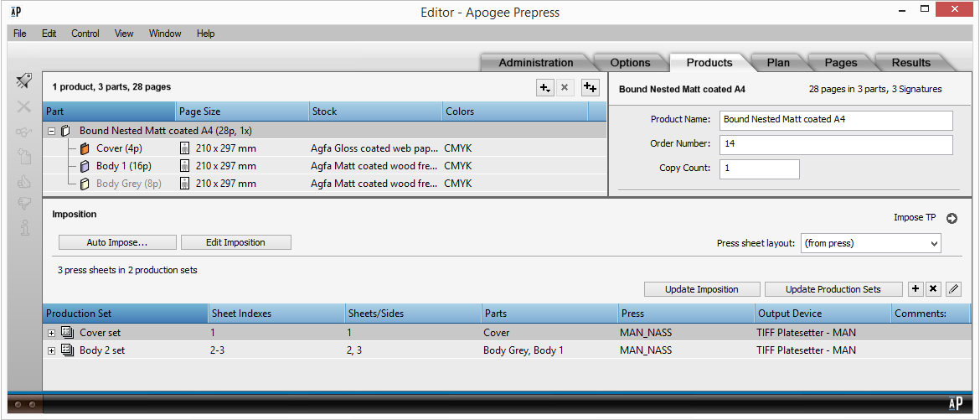The height and width of the screenshot is (420, 980).
Task: Click the Update Production Sets button
Action: (833, 289)
